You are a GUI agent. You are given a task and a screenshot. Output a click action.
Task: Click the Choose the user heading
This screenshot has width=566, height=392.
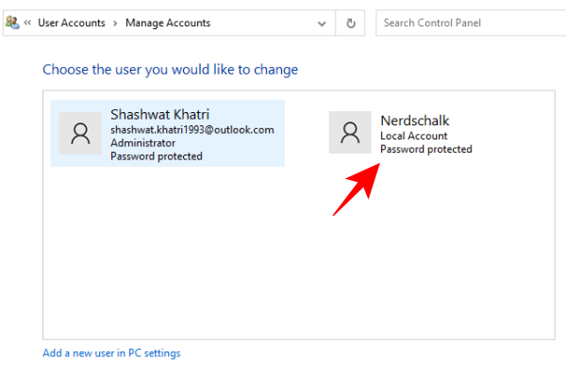point(170,70)
